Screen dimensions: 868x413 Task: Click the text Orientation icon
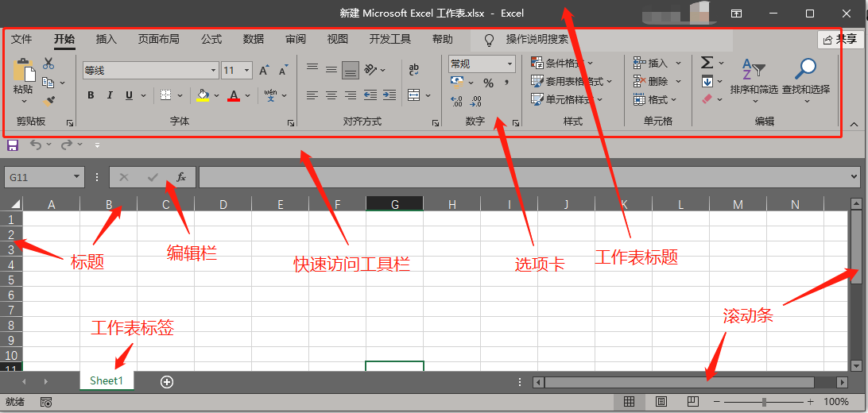(x=370, y=70)
